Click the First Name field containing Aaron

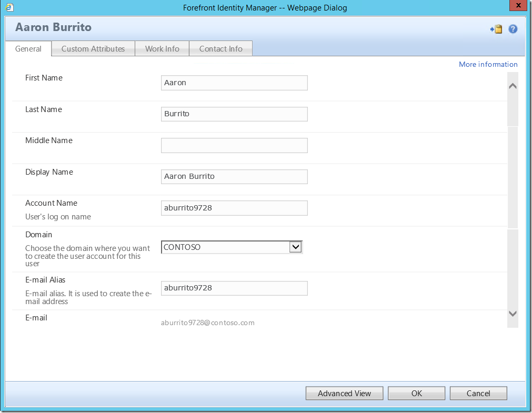[234, 83]
